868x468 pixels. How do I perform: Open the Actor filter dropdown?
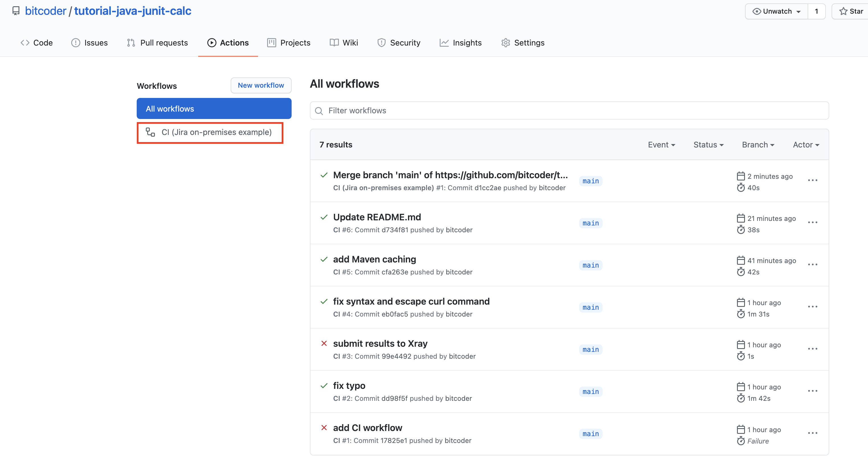(x=806, y=145)
